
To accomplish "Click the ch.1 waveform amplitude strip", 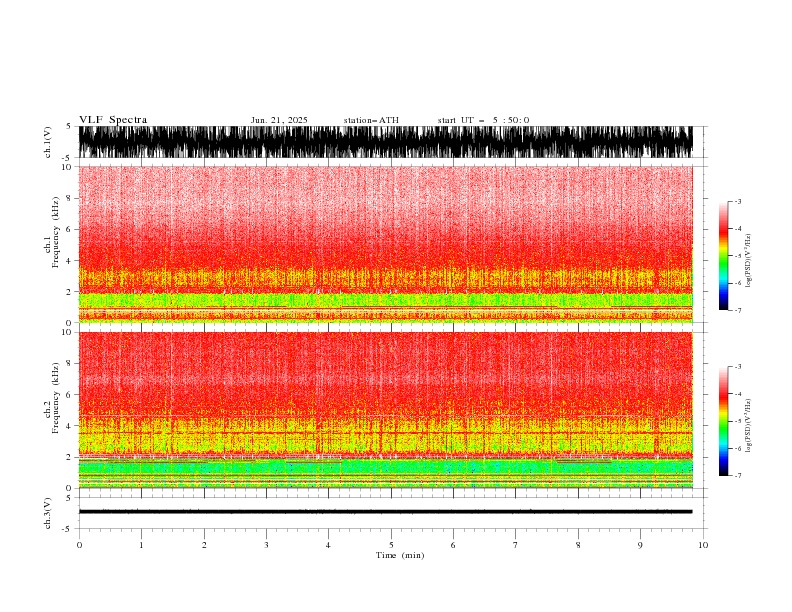I will coord(385,142).
